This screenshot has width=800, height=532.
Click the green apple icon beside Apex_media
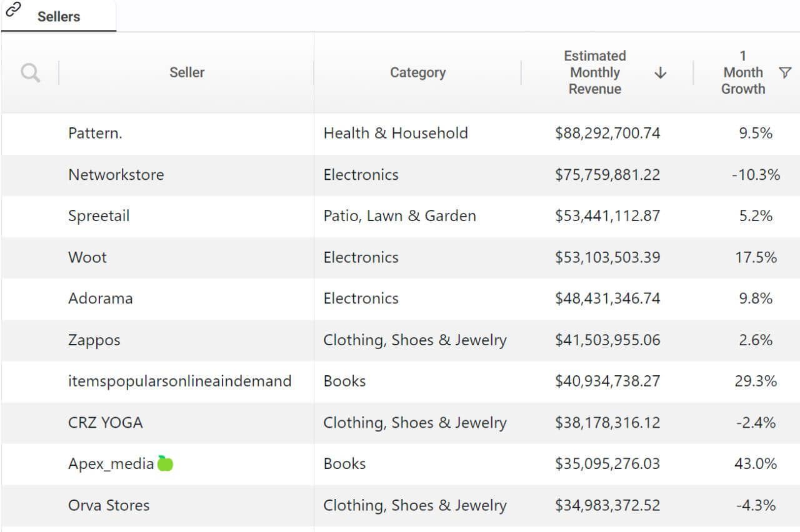[165, 463]
